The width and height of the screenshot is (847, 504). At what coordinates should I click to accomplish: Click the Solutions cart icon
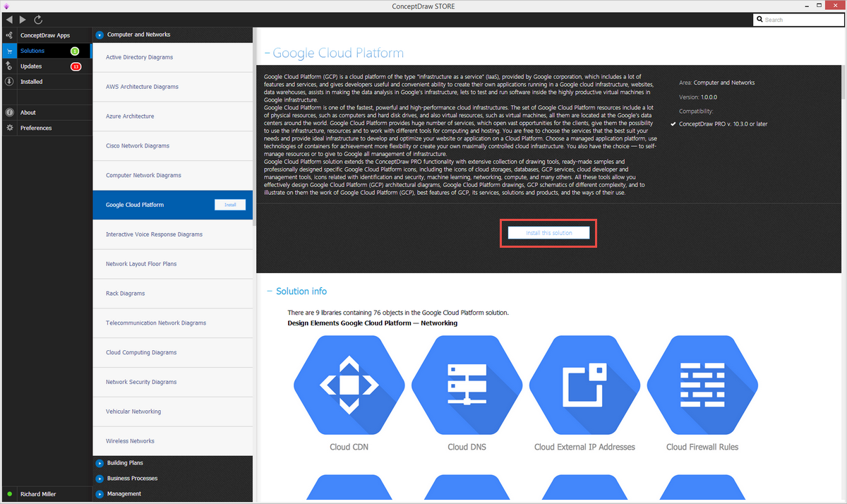point(8,51)
